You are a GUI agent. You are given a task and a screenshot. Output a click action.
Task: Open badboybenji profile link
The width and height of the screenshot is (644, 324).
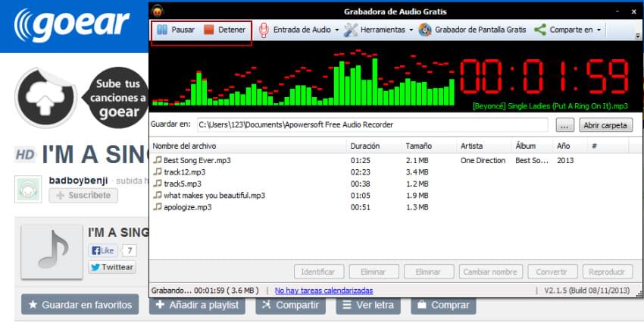pos(79,181)
